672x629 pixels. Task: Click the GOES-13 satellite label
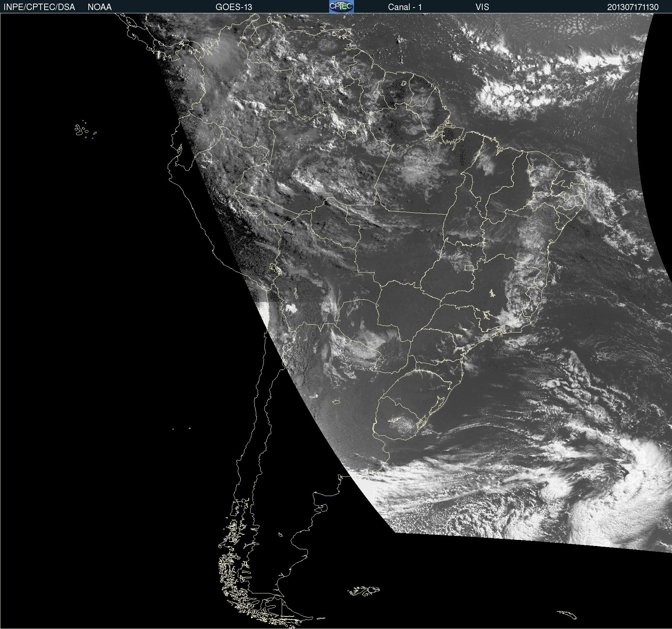click(234, 7)
